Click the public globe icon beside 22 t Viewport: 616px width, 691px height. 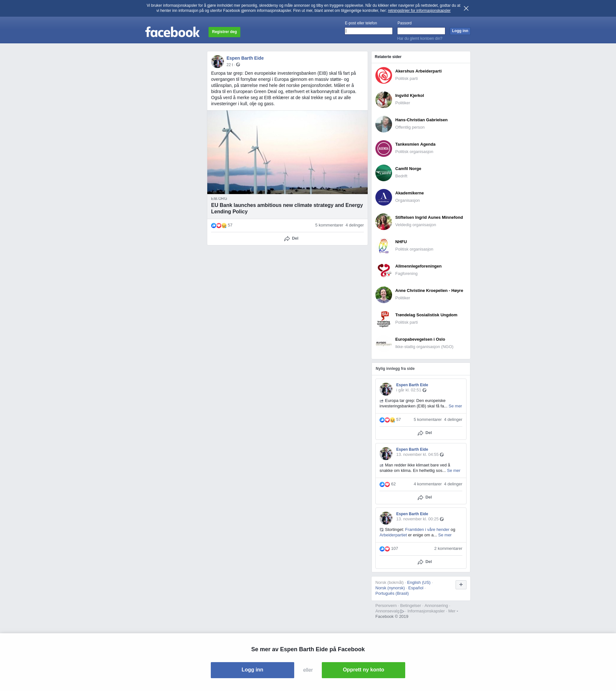pyautogui.click(x=238, y=64)
